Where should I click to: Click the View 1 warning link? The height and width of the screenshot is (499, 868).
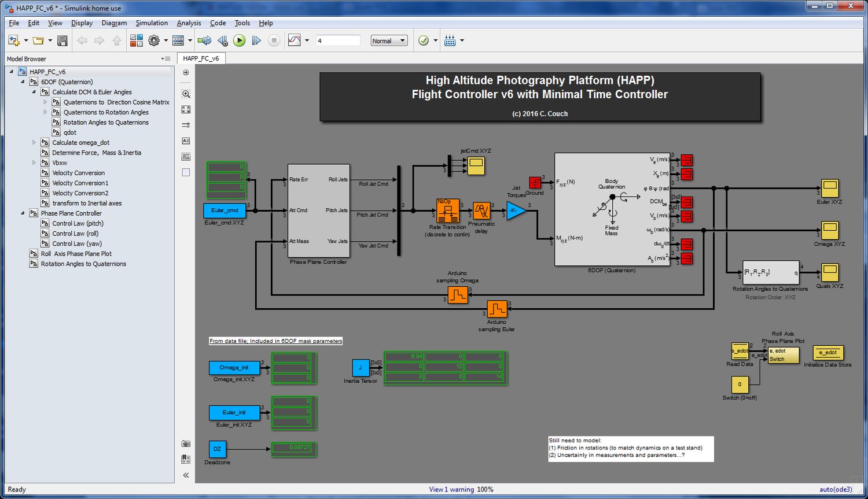pyautogui.click(x=451, y=489)
